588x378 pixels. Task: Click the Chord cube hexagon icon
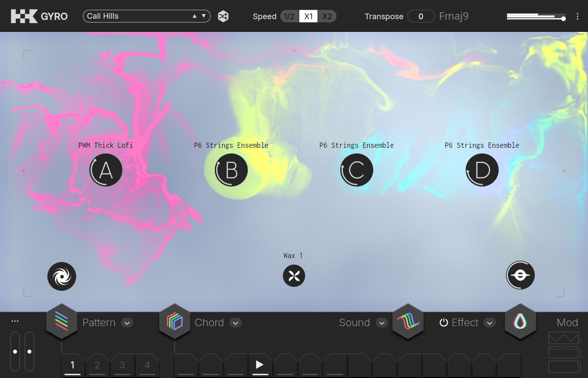[174, 322]
